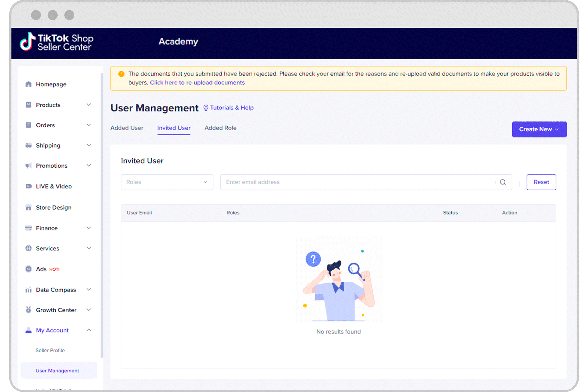Open the LIVE & Video section

point(53,186)
